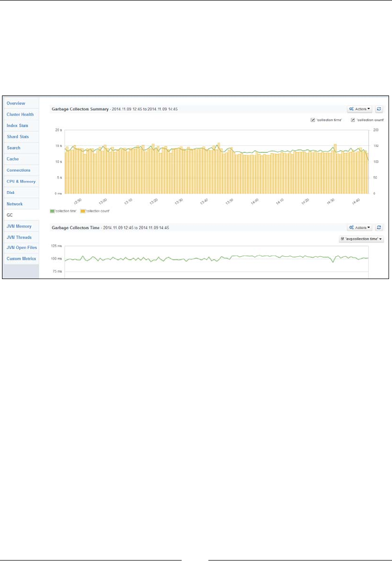392x565 pixels.
Task: Toggle the 'avg collection time' checkbox
Action: [x=342, y=239]
